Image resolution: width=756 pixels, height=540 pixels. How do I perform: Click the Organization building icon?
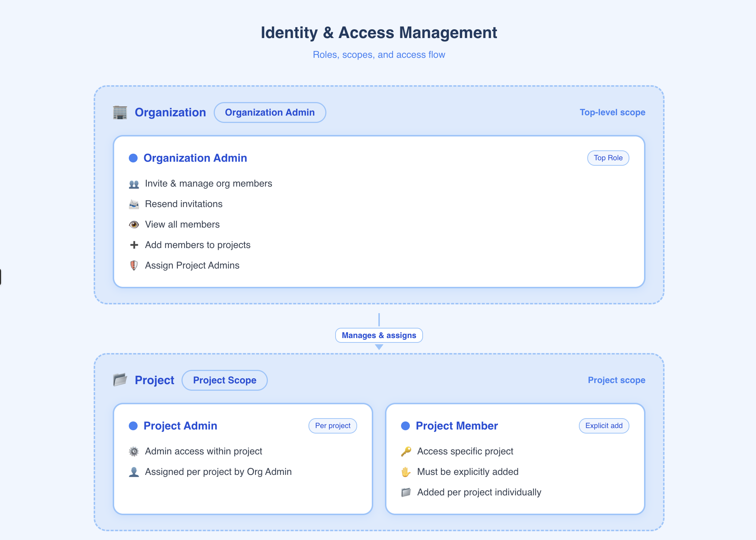click(x=120, y=112)
